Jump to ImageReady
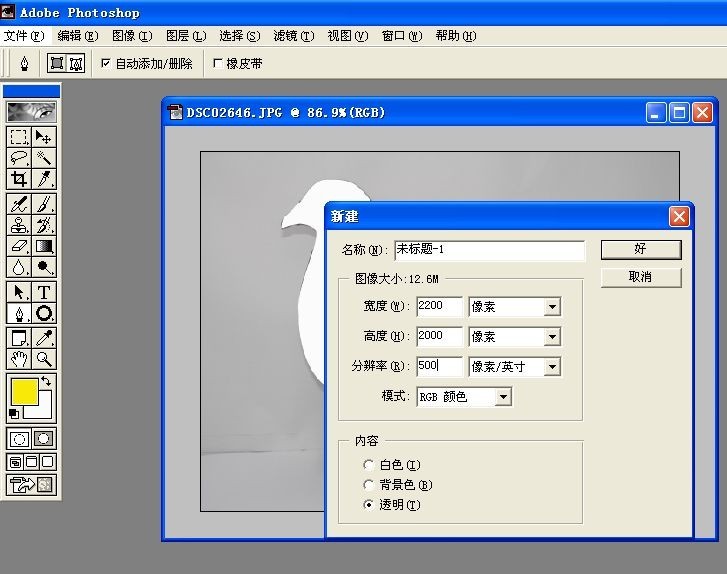The height and width of the screenshot is (574, 727). point(32,485)
